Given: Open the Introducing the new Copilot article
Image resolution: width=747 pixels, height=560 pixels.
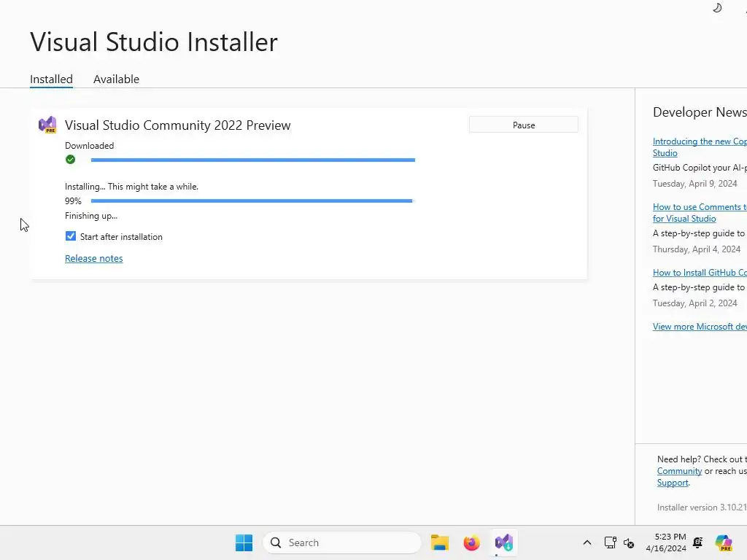Looking at the screenshot, I should point(700,147).
